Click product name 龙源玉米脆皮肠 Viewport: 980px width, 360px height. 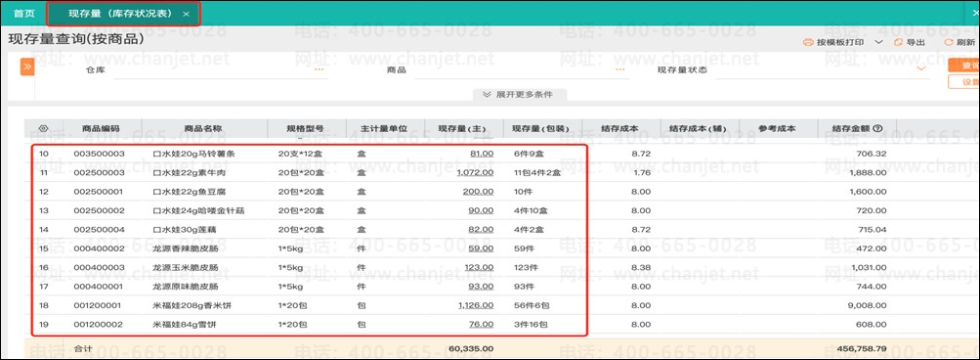click(x=186, y=267)
